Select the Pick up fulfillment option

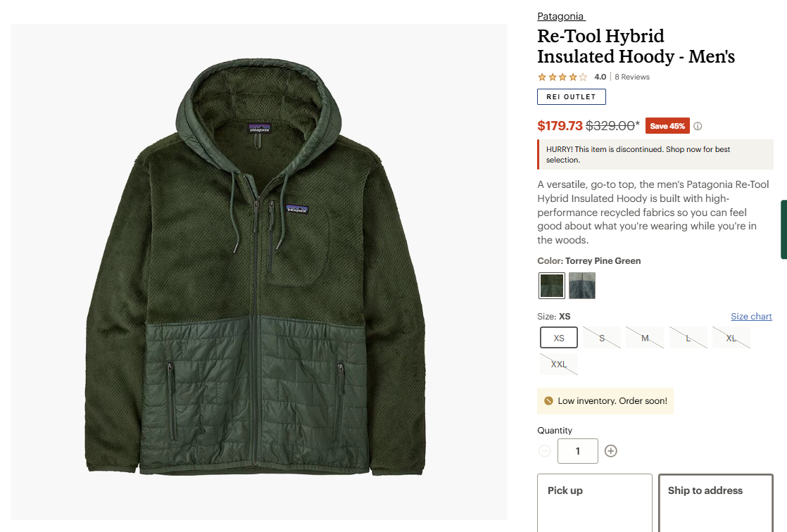click(x=595, y=502)
